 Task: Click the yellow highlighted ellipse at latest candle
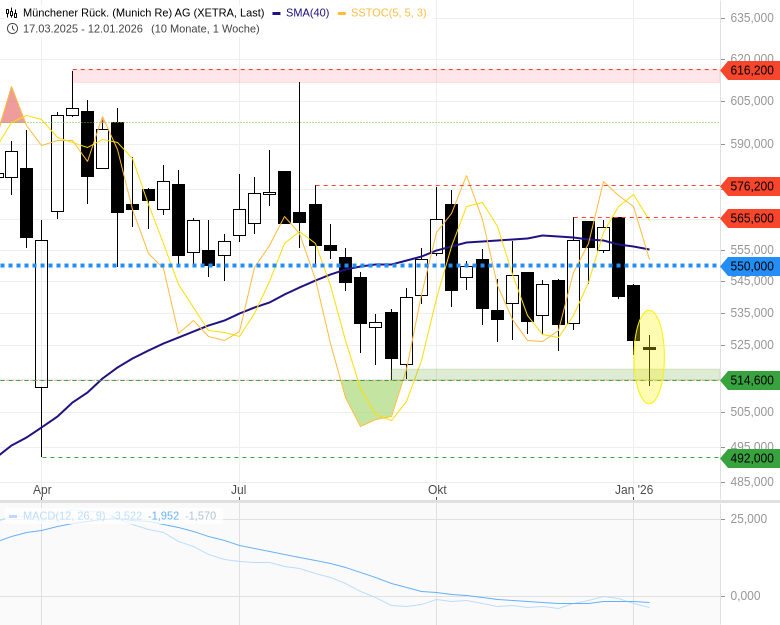click(x=649, y=357)
